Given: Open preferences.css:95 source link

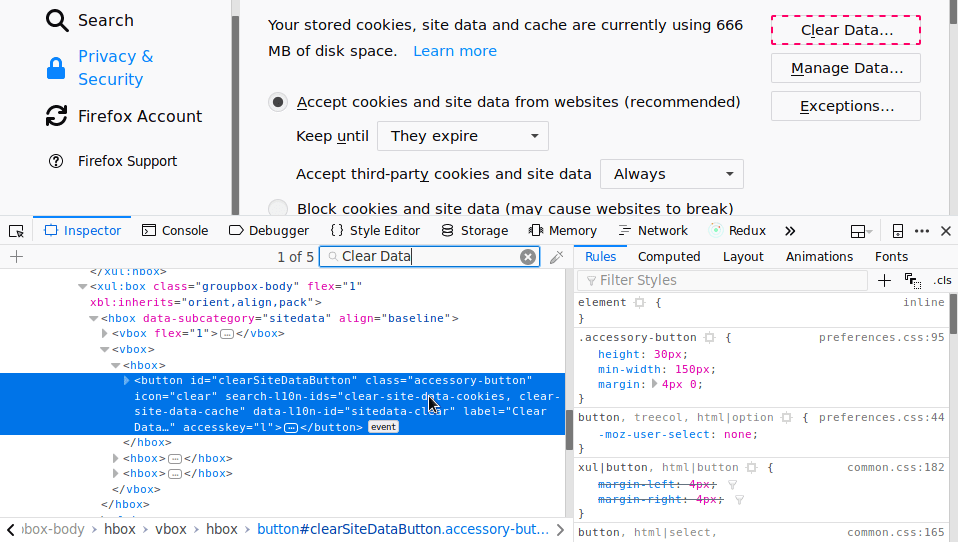Looking at the screenshot, I should 881,337.
